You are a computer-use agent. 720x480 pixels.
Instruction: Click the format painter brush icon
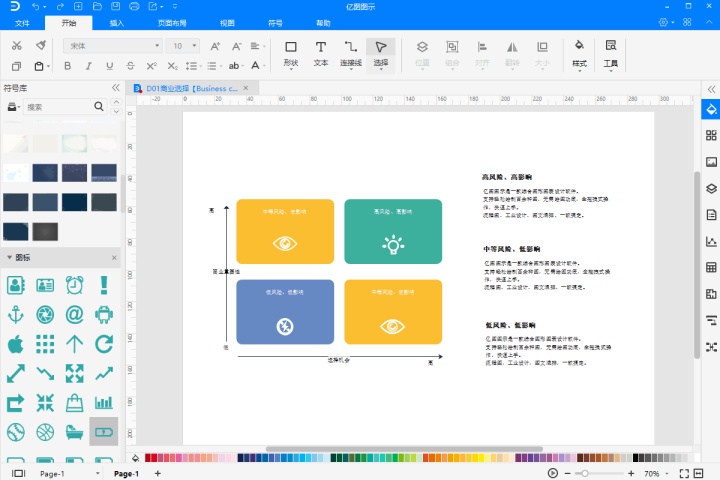pos(41,46)
